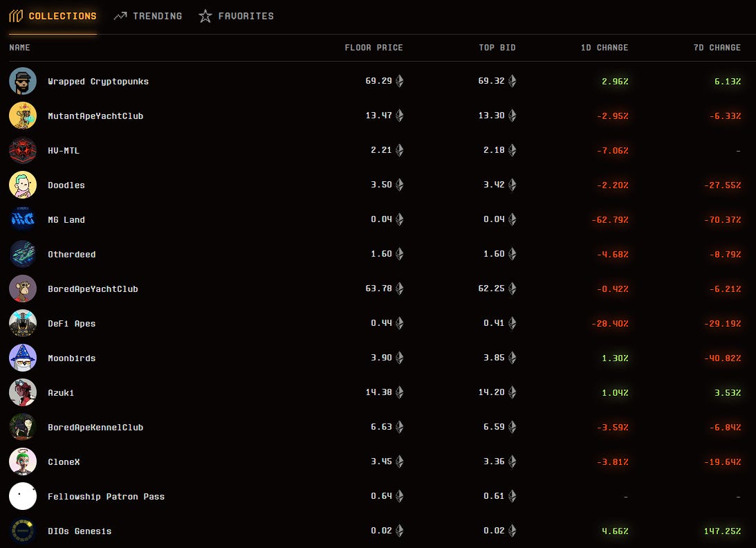Click the -40.82% 7D change value
The image size is (756, 548).
pos(722,358)
